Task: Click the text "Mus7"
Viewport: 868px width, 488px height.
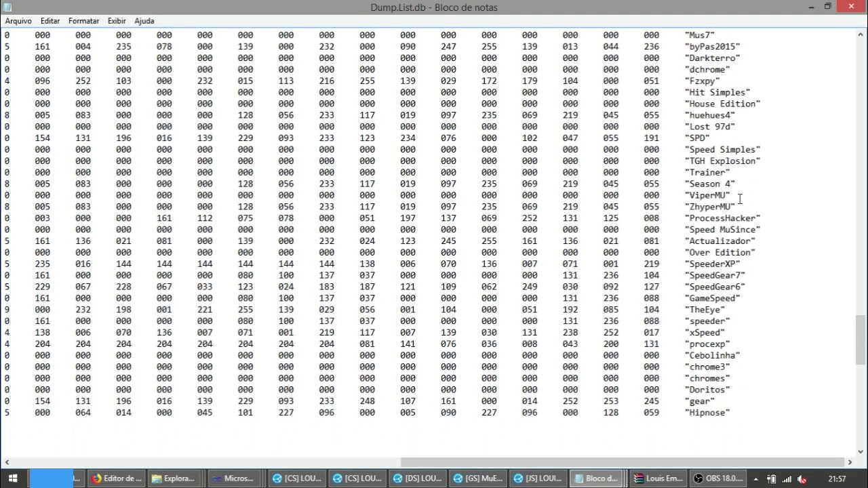Action: [700, 35]
